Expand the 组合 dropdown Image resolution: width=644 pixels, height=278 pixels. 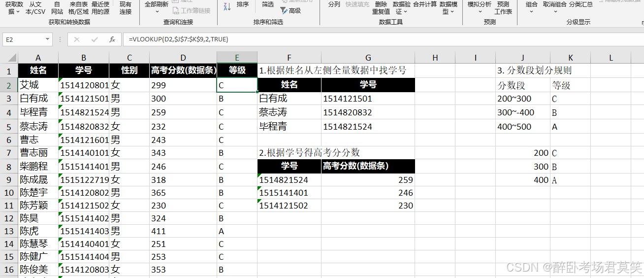pos(532,11)
